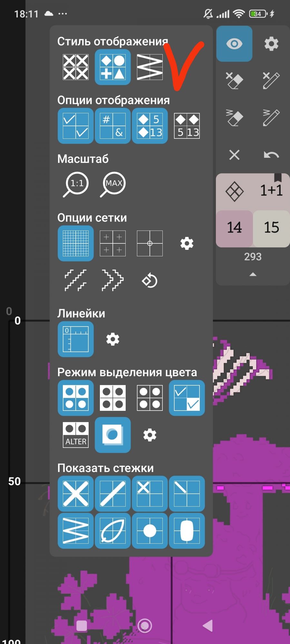Select the eraser with X tool
290x644 pixels.
(x=234, y=80)
